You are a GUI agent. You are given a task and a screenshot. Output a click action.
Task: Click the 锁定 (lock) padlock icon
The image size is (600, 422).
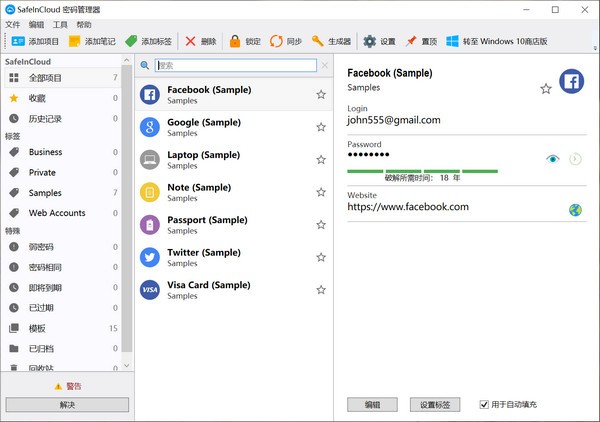(x=235, y=42)
